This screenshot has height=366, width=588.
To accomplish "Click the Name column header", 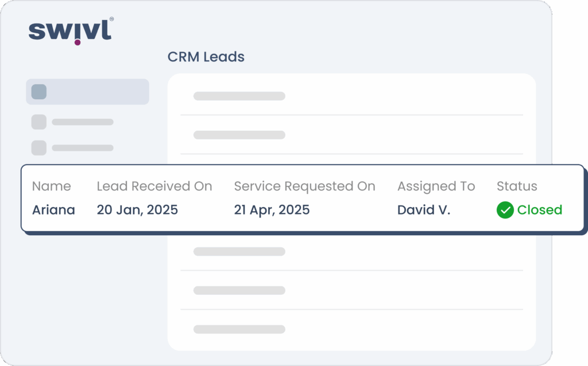I will coord(51,186).
